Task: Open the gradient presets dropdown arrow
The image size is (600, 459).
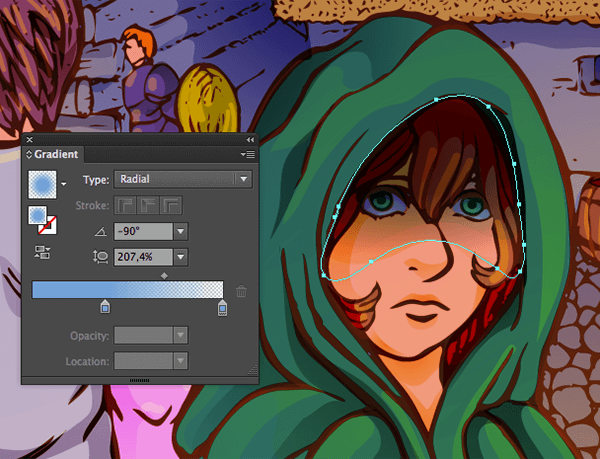Action: (x=64, y=184)
